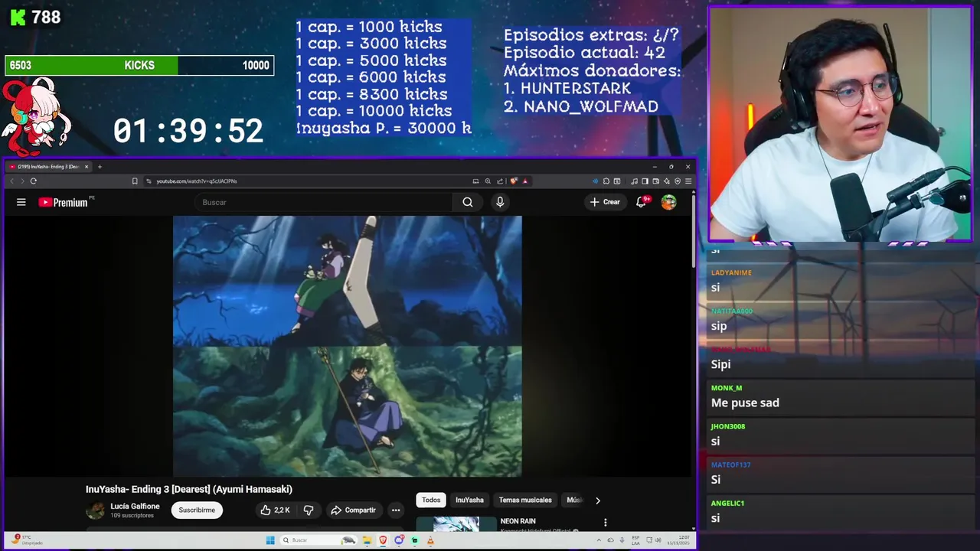The width and height of the screenshot is (980, 551).
Task: Click the share icon in the address bar
Action: (500, 181)
